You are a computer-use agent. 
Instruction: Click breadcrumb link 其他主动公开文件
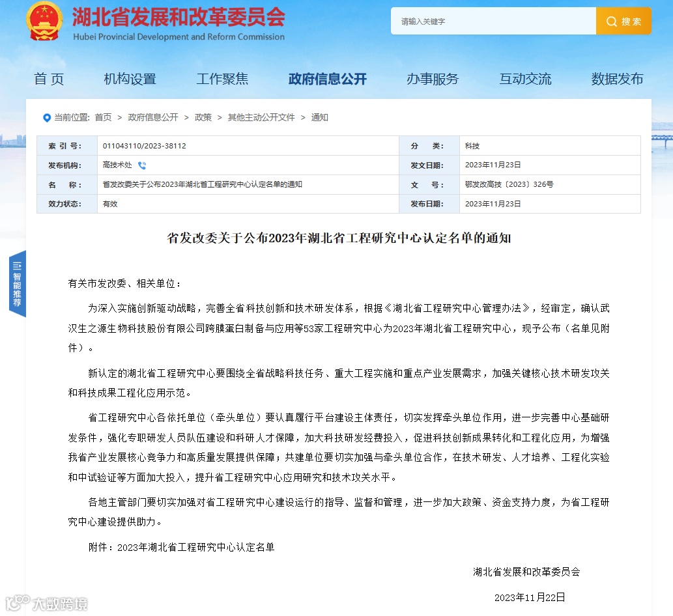pos(261,118)
